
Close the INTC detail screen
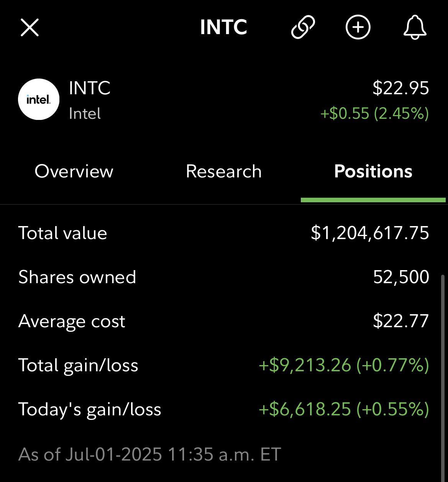point(30,28)
